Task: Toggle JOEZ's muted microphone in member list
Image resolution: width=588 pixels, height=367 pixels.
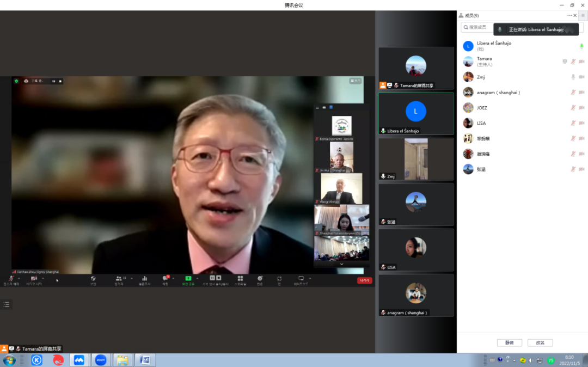Action: pyautogui.click(x=573, y=108)
